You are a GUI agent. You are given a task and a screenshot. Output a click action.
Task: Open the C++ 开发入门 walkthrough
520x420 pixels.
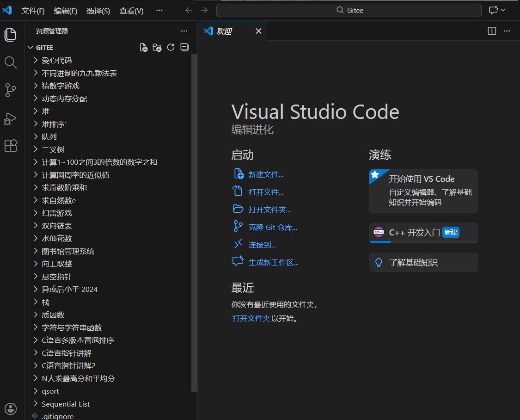point(423,233)
